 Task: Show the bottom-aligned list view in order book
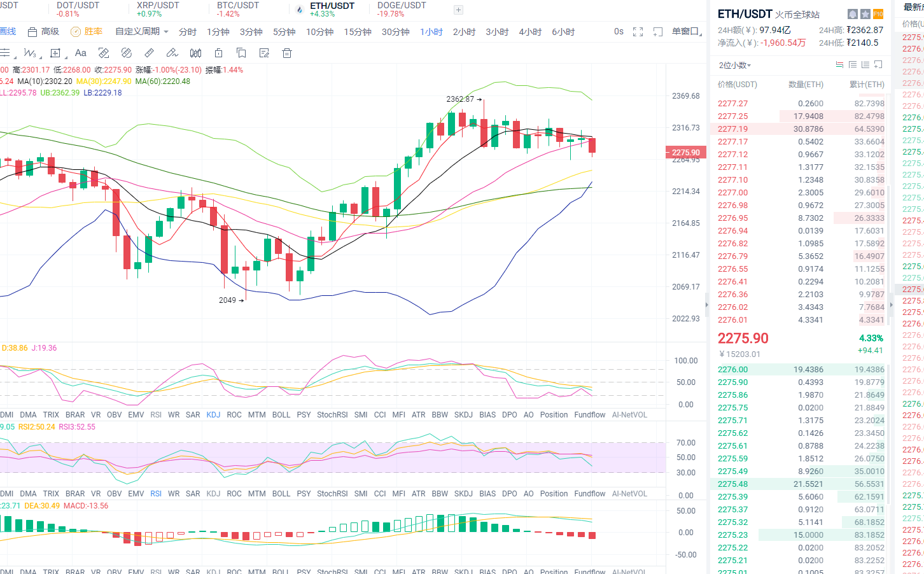pyautogui.click(x=865, y=65)
